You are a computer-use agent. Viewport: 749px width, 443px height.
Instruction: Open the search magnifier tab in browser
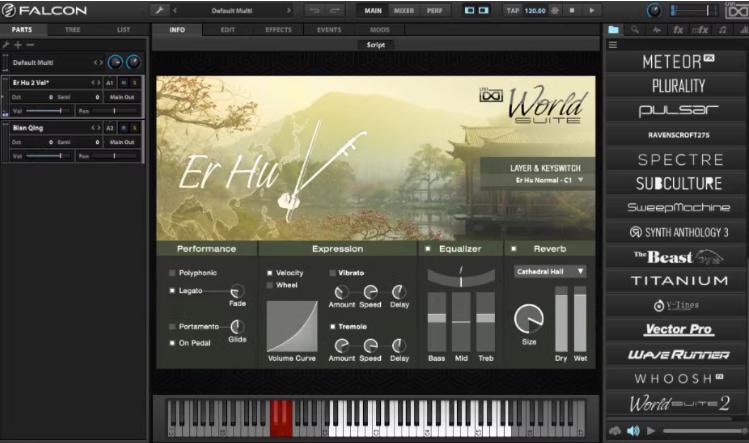[x=635, y=30]
